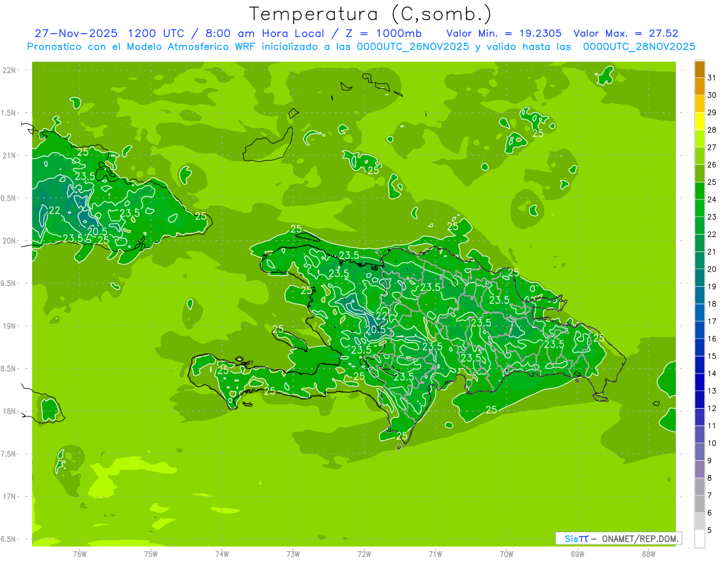Click the "7.5N" latitude tick label
This screenshot has height=562, width=728.
9,454
